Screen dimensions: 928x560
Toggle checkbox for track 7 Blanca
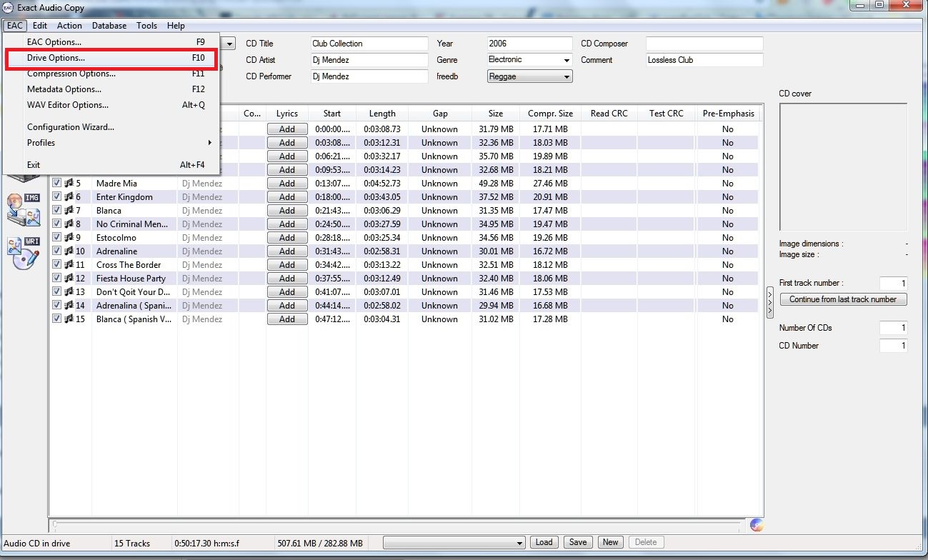57,211
